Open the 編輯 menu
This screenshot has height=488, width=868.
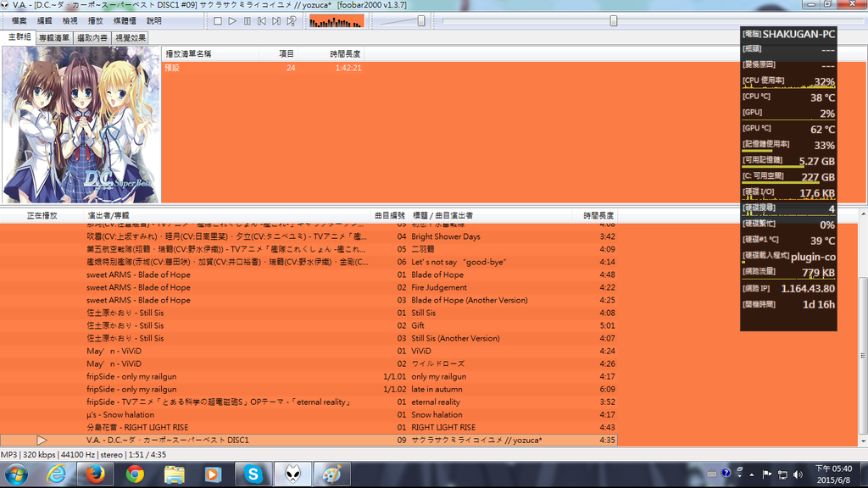44,21
